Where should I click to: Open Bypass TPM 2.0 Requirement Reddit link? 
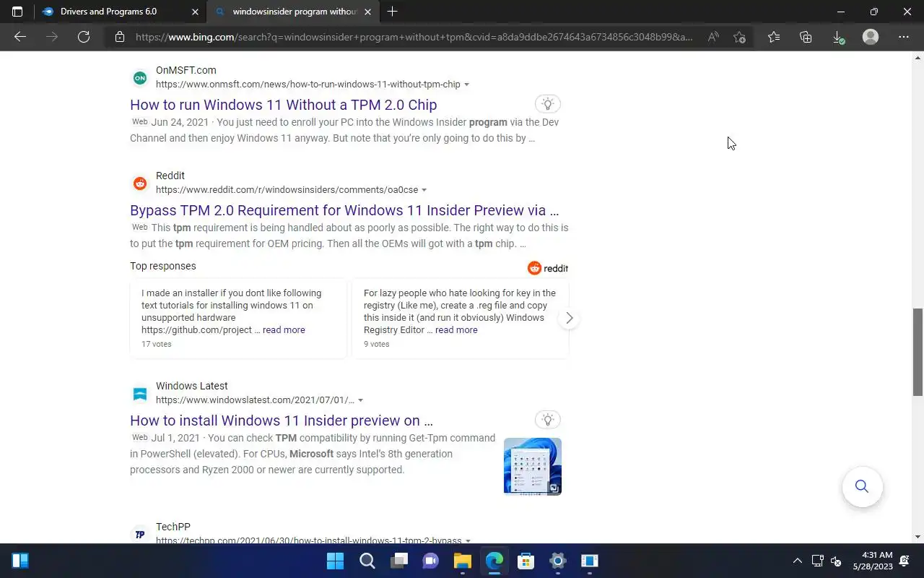tap(344, 210)
